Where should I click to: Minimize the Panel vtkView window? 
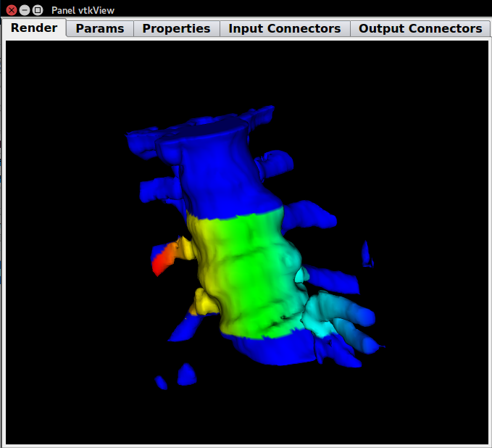[25, 10]
